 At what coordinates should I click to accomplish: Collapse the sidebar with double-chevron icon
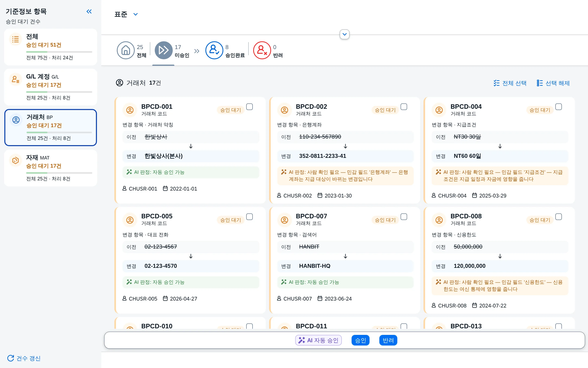click(89, 11)
